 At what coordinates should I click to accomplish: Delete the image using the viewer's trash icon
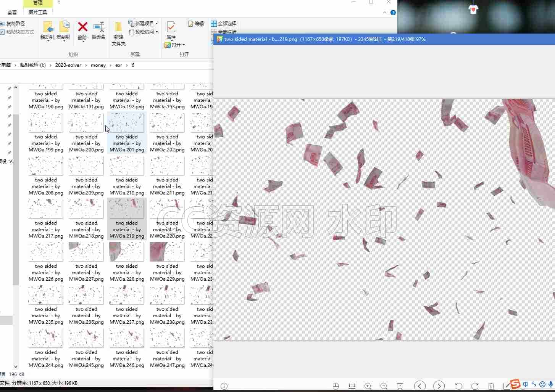[491, 386]
